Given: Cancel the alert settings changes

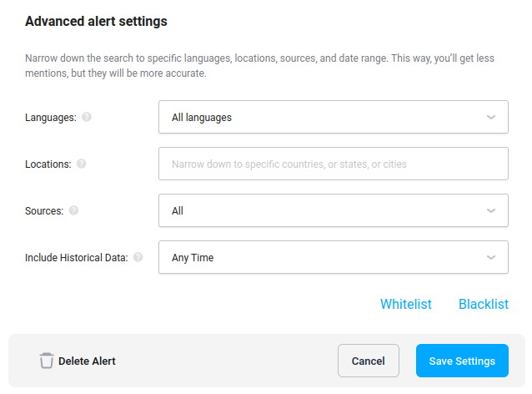Looking at the screenshot, I should click(x=368, y=361).
